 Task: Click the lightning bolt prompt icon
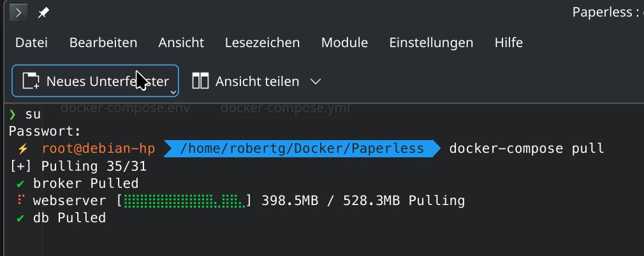23,149
